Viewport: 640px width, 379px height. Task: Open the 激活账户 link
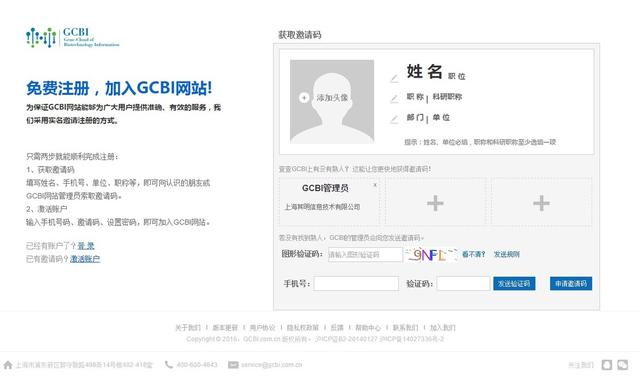[x=85, y=259]
